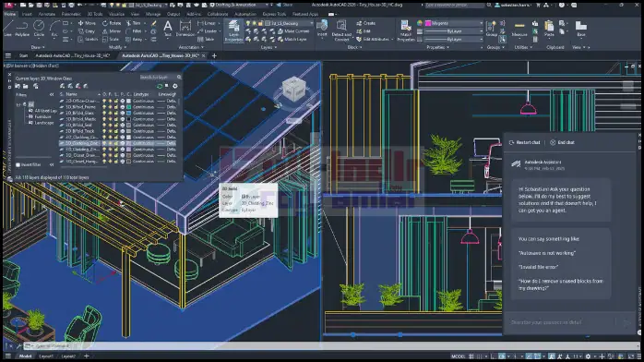Image resolution: width=644 pixels, height=362 pixels.
Task: Click the color swatch of layer 3D_Bifold_Frame
Action: pos(128,107)
